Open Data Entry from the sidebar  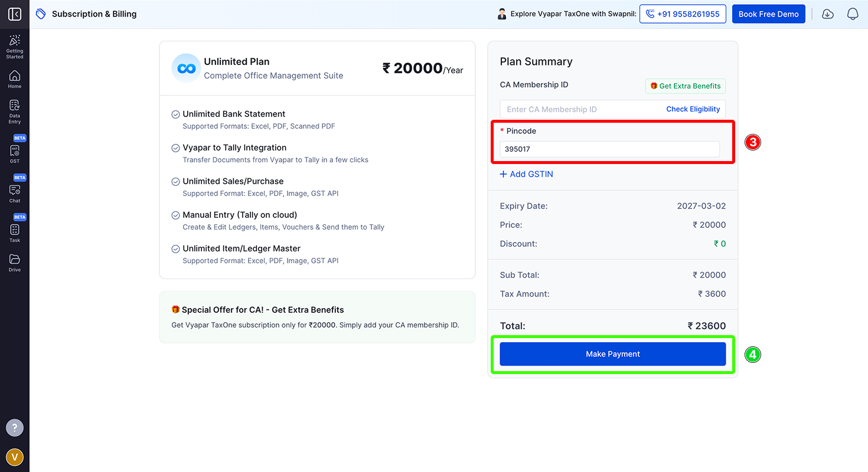pyautogui.click(x=15, y=112)
